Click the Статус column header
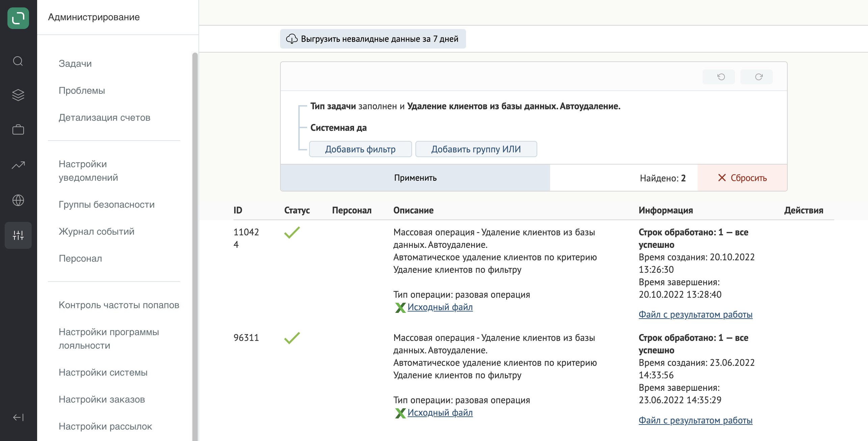 (x=297, y=210)
